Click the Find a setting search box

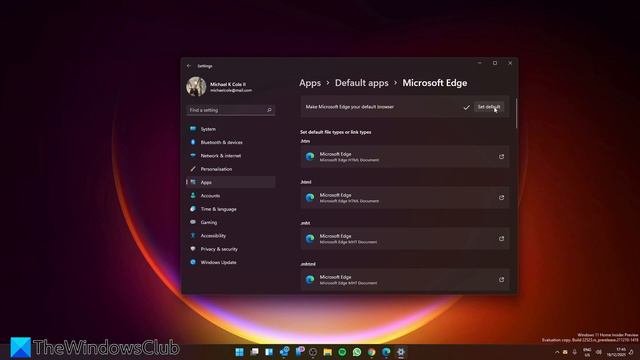pos(231,110)
